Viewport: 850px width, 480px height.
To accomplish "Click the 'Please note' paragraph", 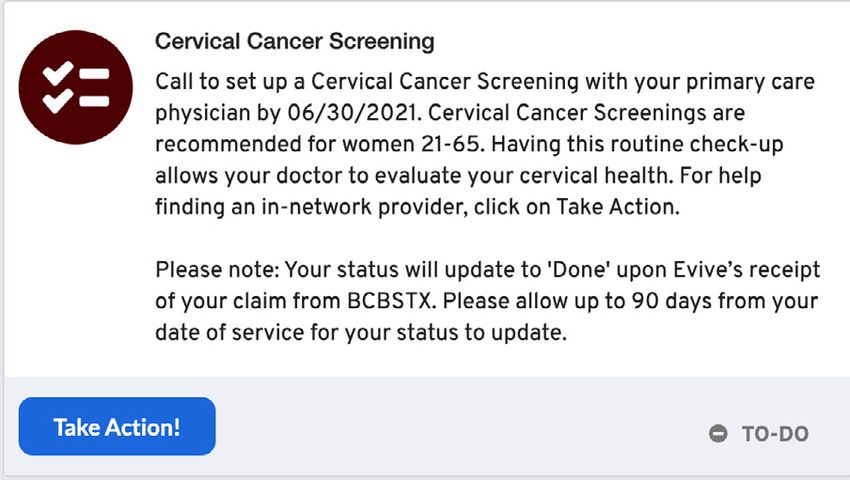I will (x=487, y=301).
